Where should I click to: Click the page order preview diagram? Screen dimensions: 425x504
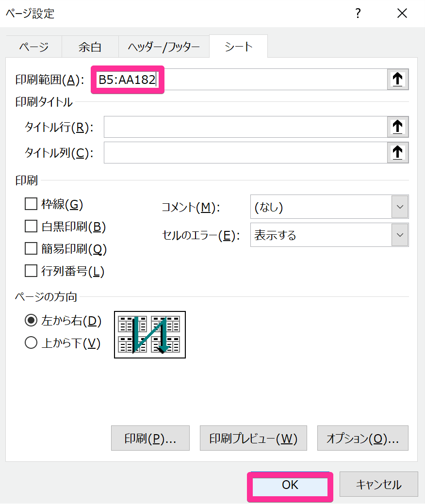tap(150, 335)
